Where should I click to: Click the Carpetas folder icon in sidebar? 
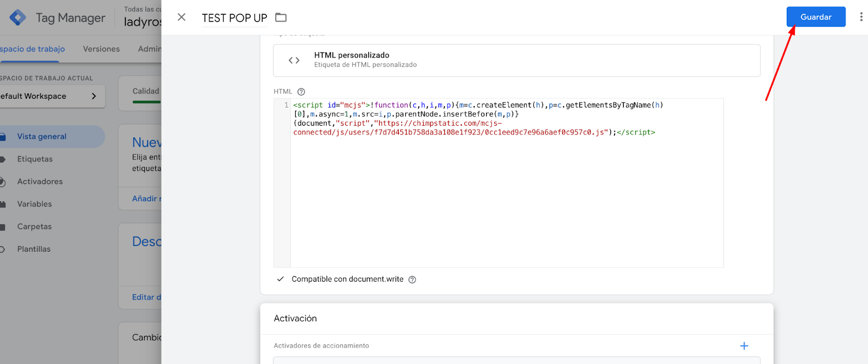[x=2, y=227]
